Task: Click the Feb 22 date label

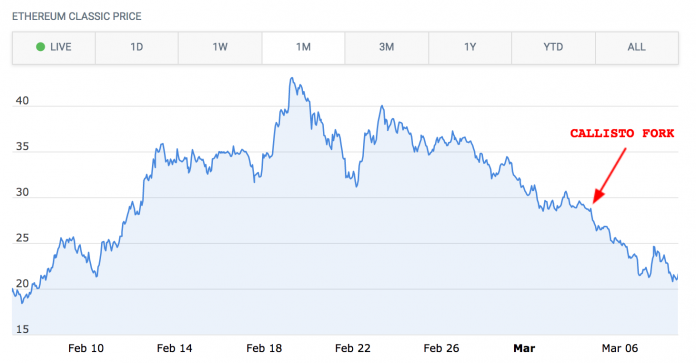Action: (x=352, y=348)
